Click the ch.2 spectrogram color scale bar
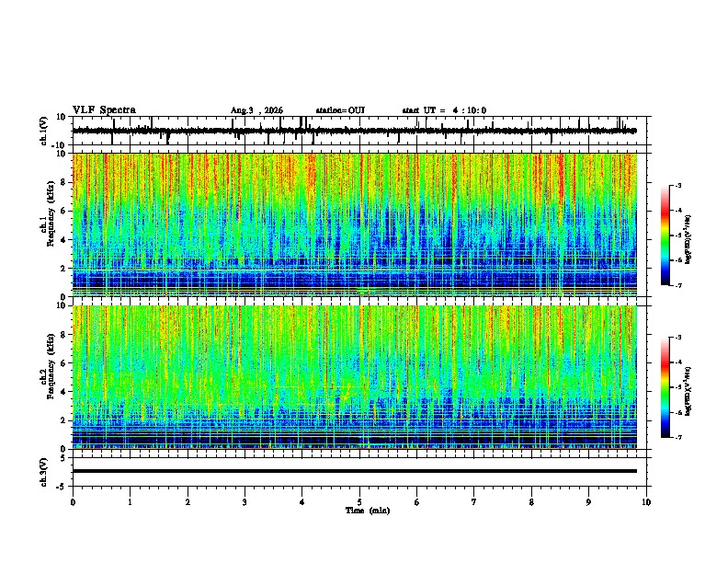This screenshot has width=728, height=563. 665,387
